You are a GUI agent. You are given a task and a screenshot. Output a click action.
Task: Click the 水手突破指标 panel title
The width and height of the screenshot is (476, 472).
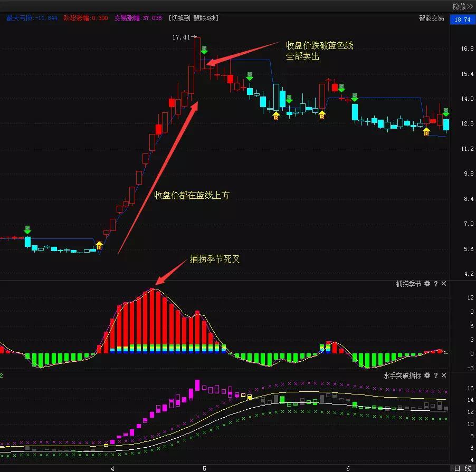[402, 375]
